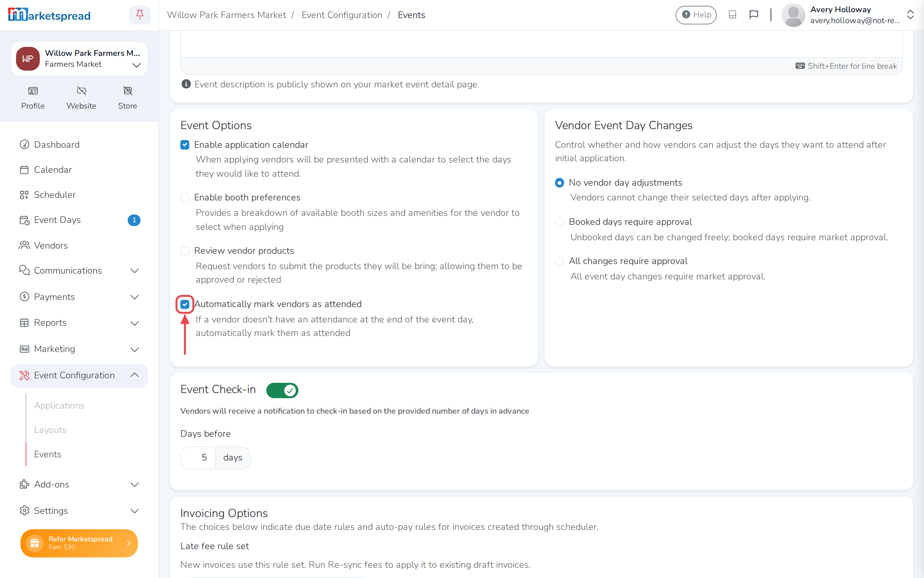Expand the Communications menu
This screenshot has height=578, width=924.
pos(79,271)
